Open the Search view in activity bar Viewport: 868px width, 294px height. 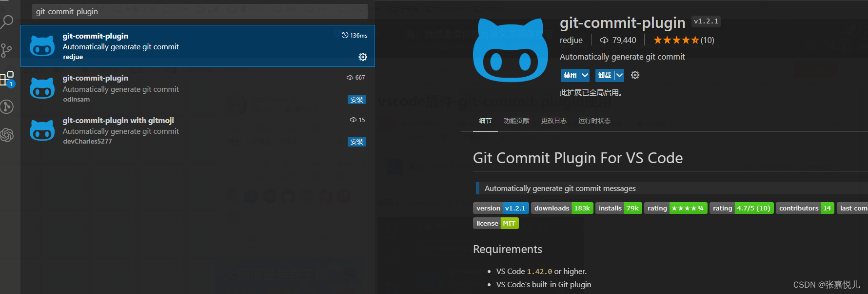point(7,21)
